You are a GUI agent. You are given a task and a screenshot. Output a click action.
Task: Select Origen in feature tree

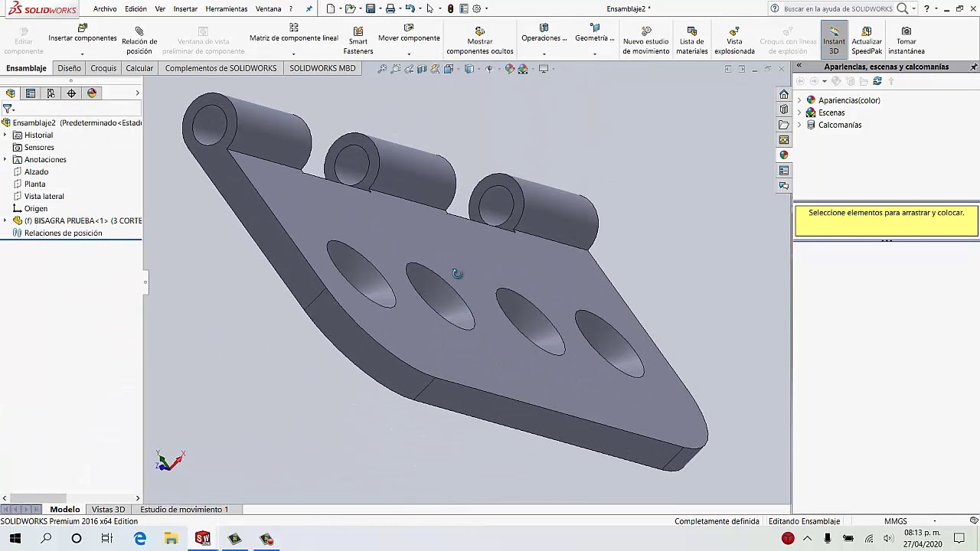tap(35, 208)
